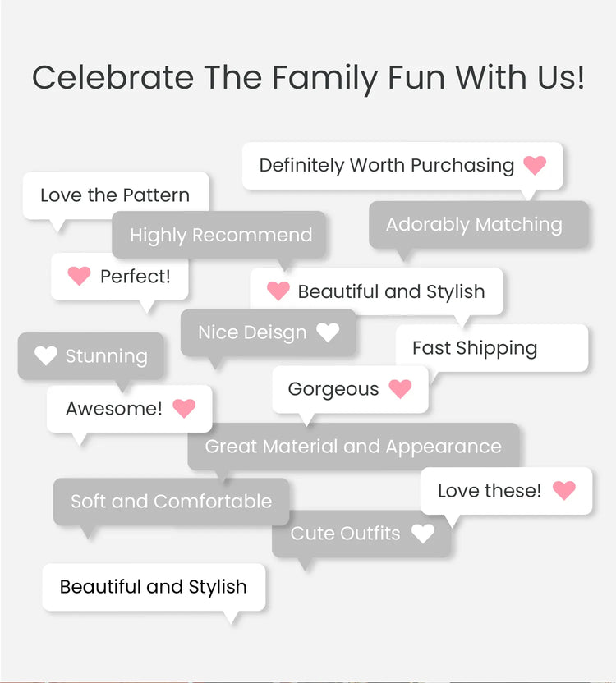
Task: Click the Celebrate The Family Fun heading
Action: coord(308,78)
